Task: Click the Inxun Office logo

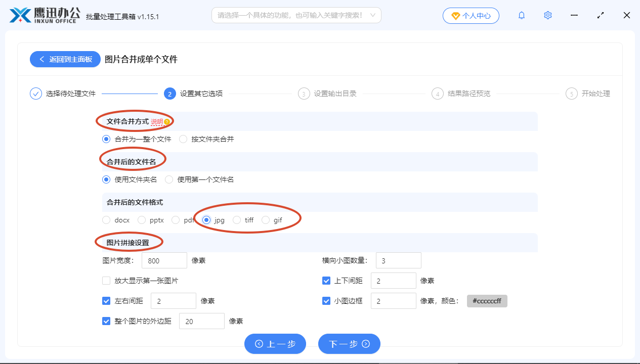Action: pyautogui.click(x=45, y=15)
